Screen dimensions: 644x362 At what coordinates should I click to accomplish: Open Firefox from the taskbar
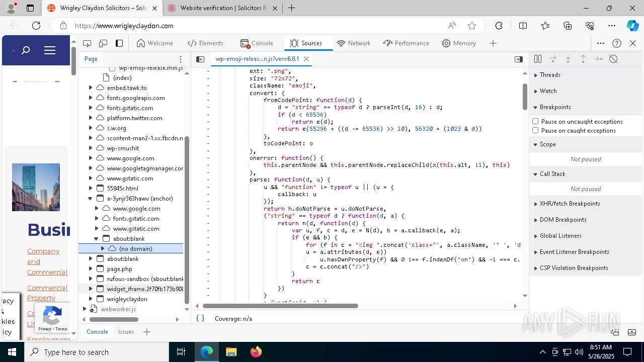pyautogui.click(x=256, y=352)
